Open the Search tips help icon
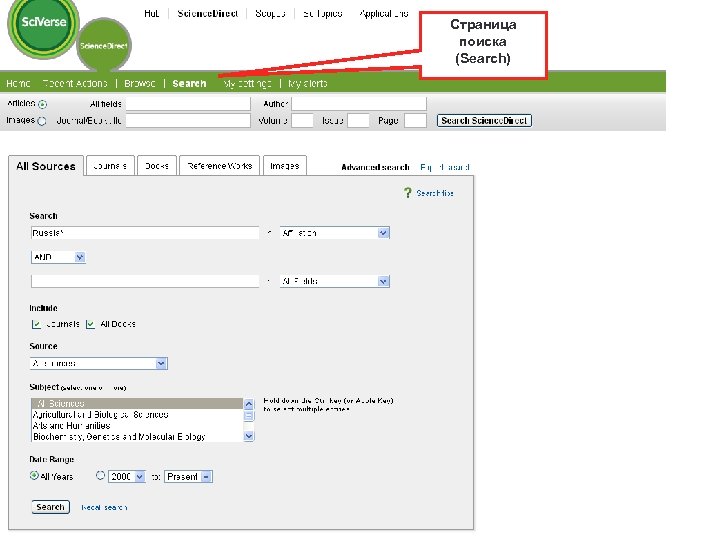Image resolution: width=720 pixels, height=540 pixels. point(407,193)
